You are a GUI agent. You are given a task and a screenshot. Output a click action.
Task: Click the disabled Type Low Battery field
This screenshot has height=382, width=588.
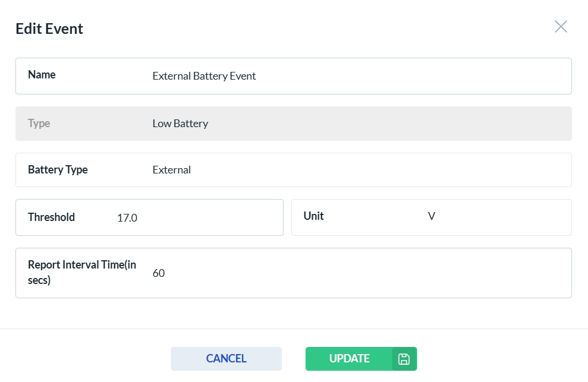[356, 124]
